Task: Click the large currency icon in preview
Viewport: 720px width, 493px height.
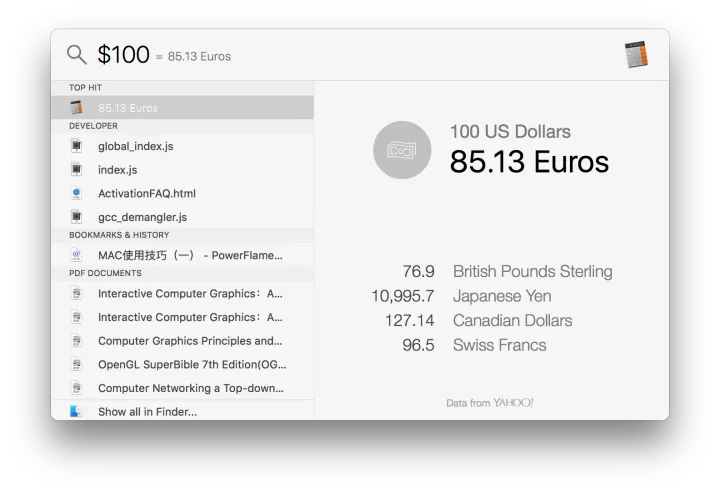Action: click(402, 150)
